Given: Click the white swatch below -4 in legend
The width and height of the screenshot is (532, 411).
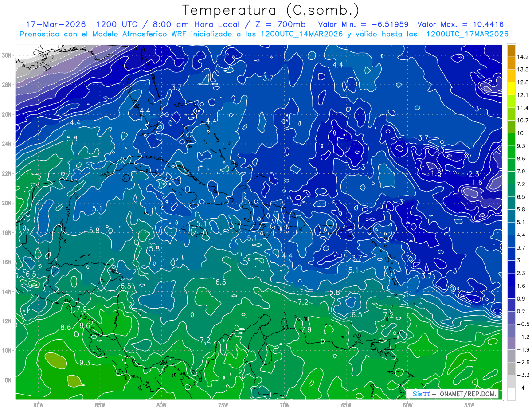Looking at the screenshot, I should tap(511, 394).
